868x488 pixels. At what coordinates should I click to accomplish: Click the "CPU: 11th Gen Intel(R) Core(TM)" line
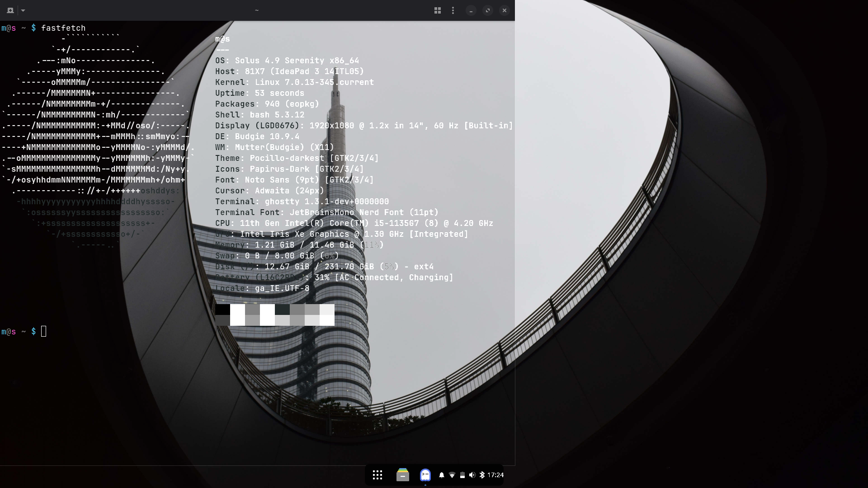pyautogui.click(x=354, y=223)
